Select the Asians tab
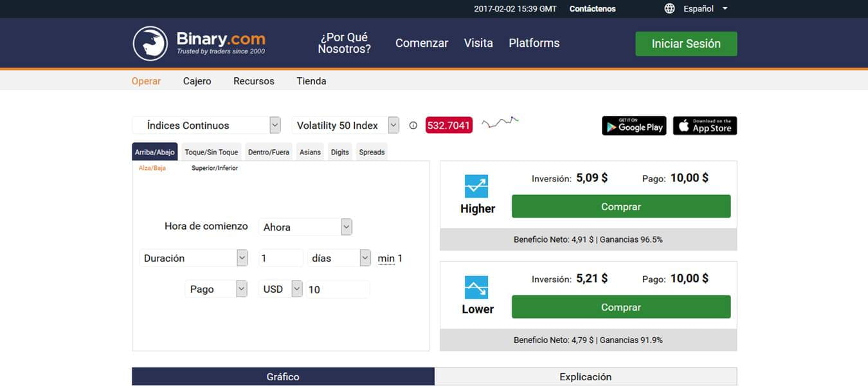 pyautogui.click(x=310, y=152)
